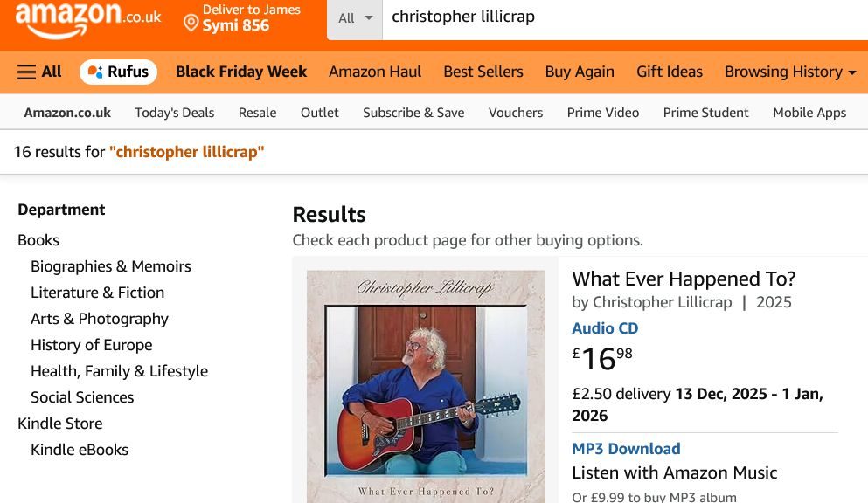This screenshot has width=868, height=503.
Task: Click the What Ever Happened To album cover
Action: click(x=426, y=384)
